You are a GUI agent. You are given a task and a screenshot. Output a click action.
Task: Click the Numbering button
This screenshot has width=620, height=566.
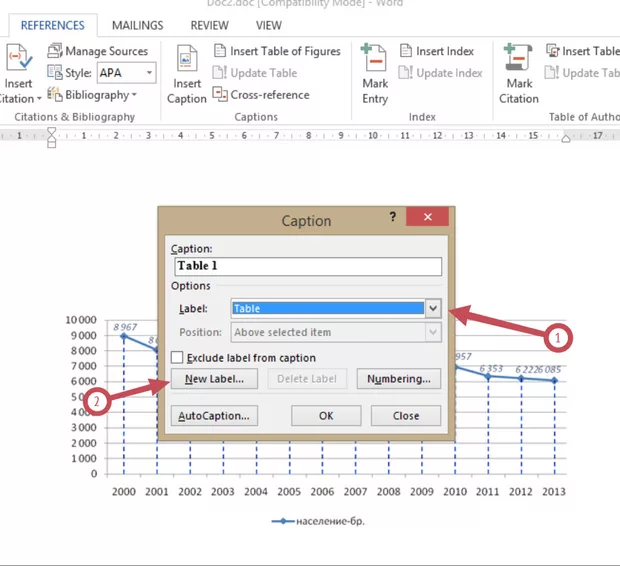pos(398,379)
